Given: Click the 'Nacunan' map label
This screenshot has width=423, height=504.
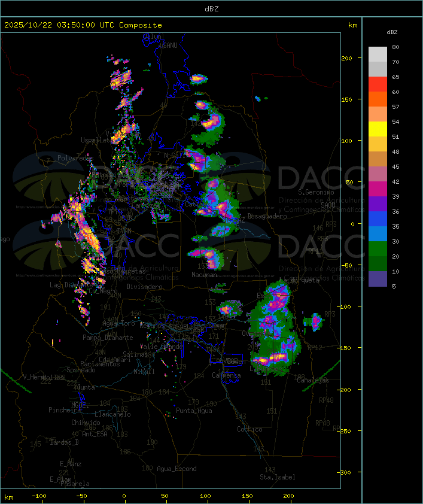Looking at the screenshot, I should point(204,275).
